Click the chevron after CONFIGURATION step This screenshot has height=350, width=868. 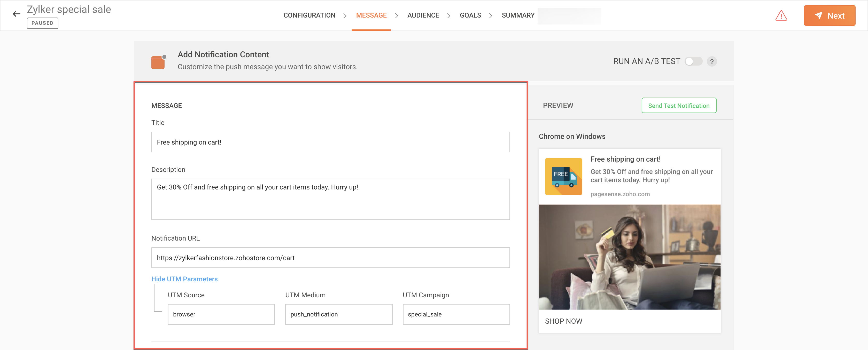click(345, 16)
